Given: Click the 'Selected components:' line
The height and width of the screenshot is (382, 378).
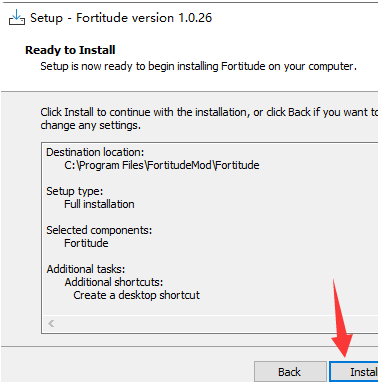Looking at the screenshot, I should pos(99,230).
